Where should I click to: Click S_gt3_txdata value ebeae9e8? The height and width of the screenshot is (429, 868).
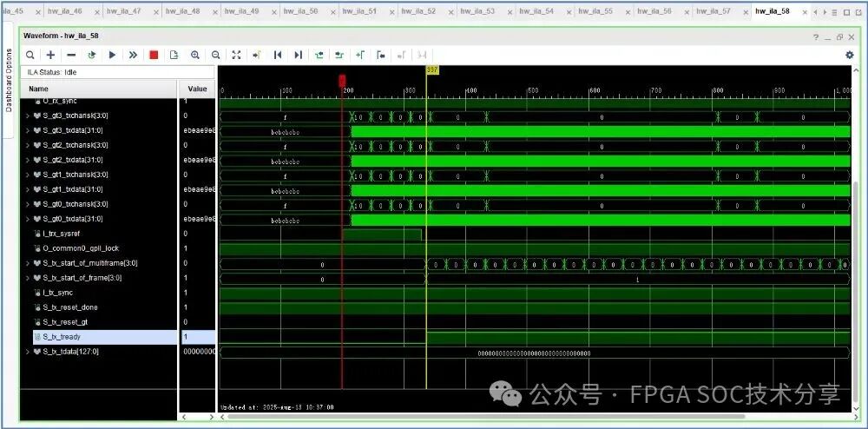(x=199, y=130)
